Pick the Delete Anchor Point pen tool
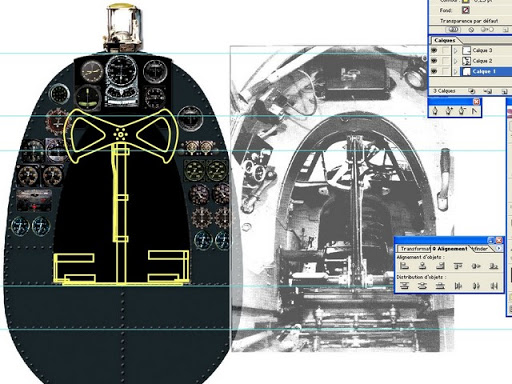 click(462, 111)
